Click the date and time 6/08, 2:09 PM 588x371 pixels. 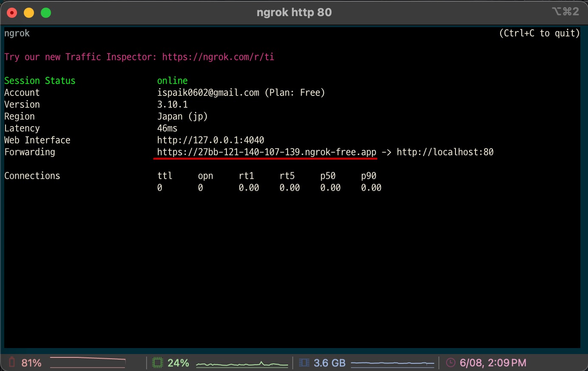point(493,363)
